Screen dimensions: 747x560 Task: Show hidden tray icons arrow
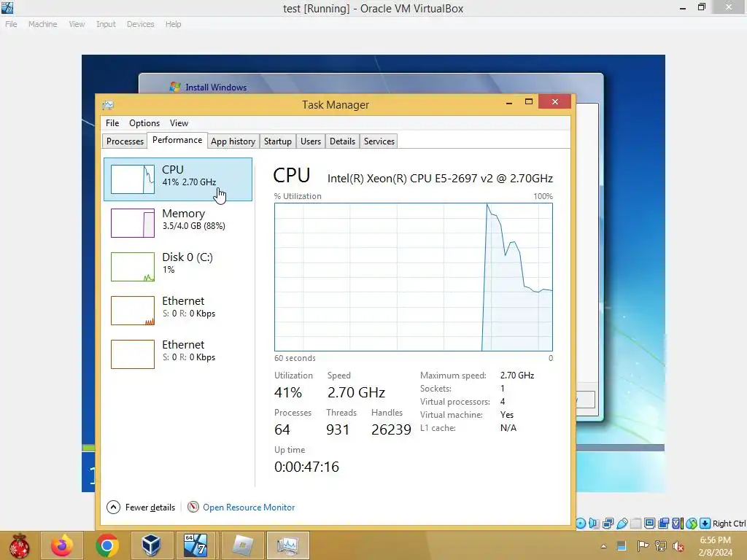point(603,546)
